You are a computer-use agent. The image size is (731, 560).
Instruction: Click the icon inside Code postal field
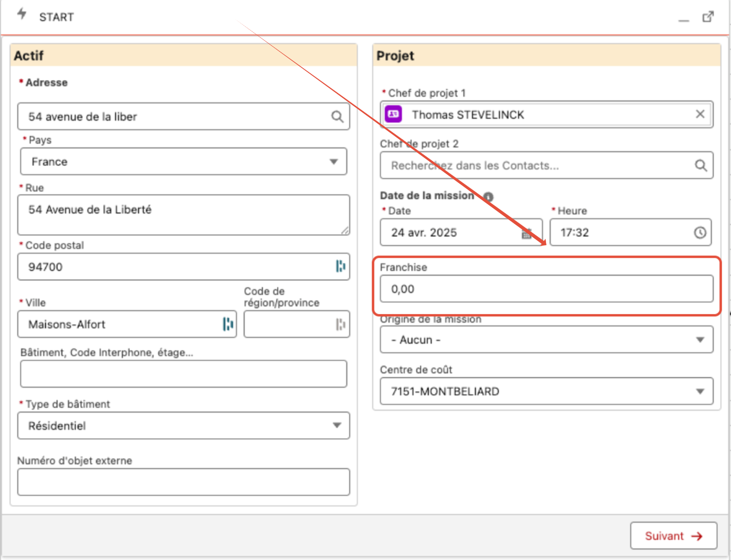(x=341, y=266)
